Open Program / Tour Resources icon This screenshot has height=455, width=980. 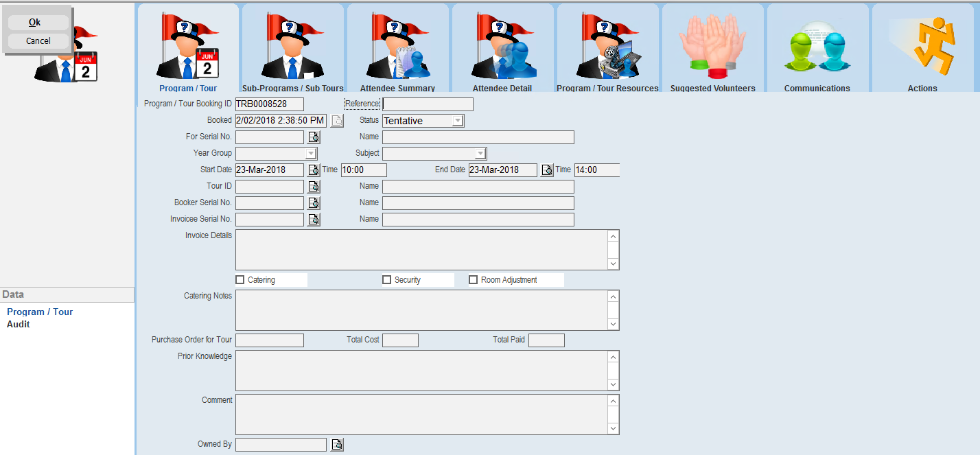[x=607, y=49]
